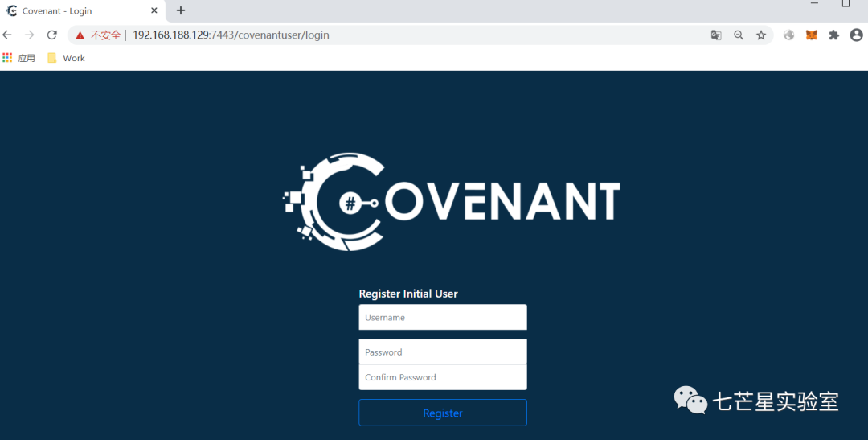Click the browser forward arrow

[x=30, y=35]
